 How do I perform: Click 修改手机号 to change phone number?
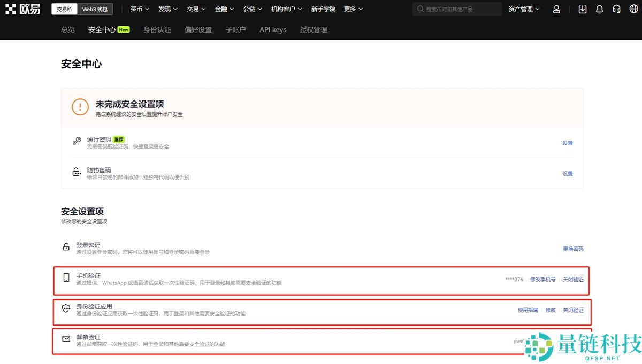tap(544, 279)
